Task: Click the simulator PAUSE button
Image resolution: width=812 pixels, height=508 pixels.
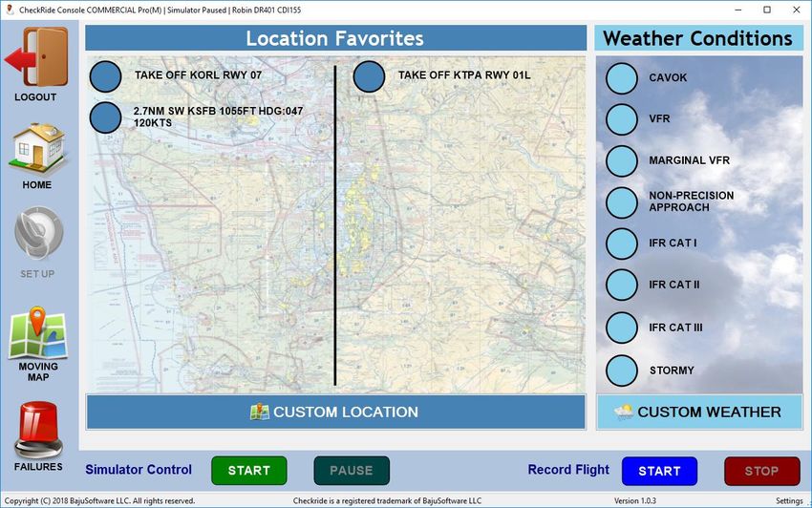Action: click(x=352, y=470)
